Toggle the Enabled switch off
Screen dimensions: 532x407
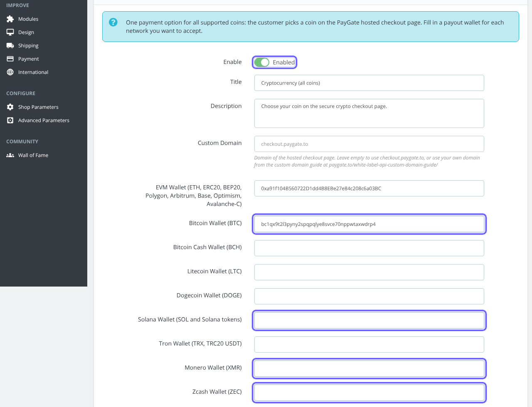tap(262, 62)
